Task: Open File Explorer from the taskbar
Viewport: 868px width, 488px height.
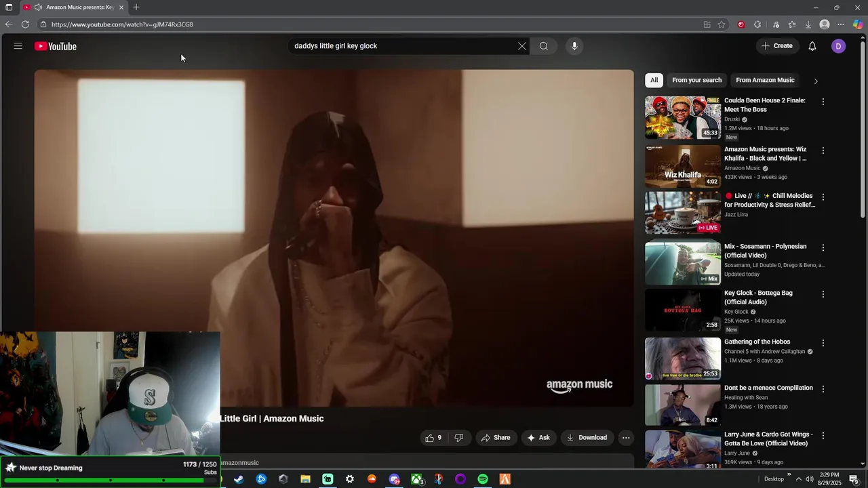Action: point(305,479)
